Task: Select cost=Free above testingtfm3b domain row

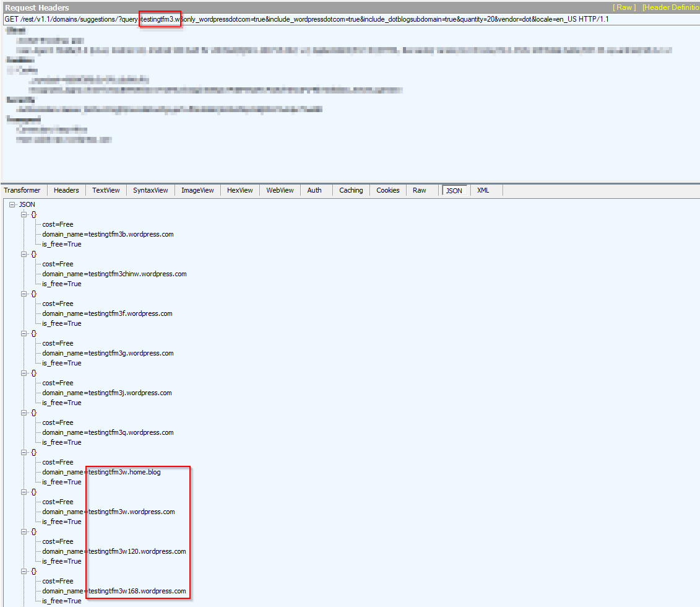Action: pyautogui.click(x=58, y=224)
